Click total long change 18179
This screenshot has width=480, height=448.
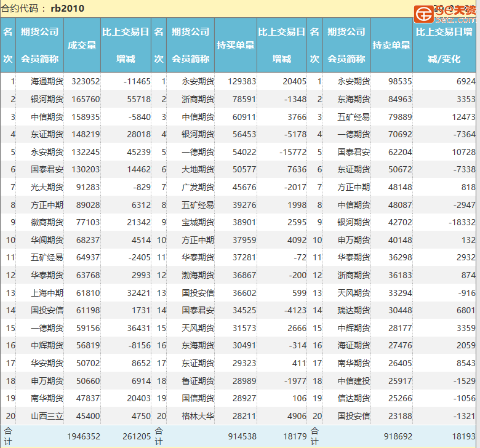(x=295, y=436)
